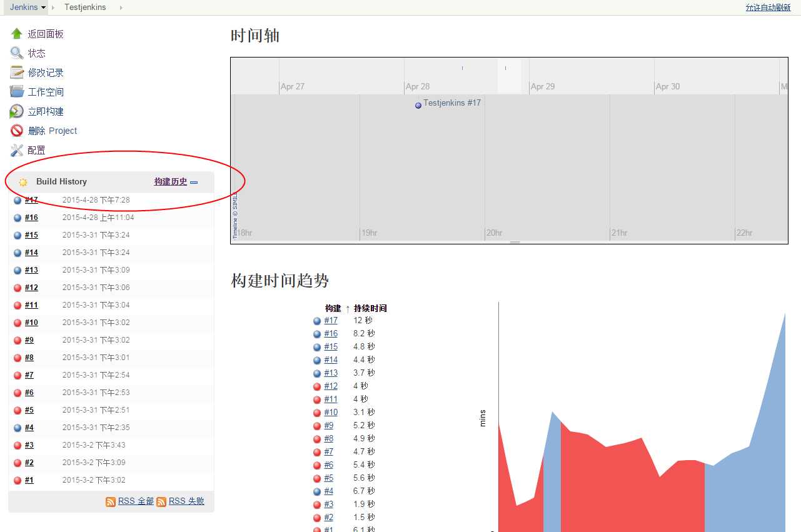This screenshot has width=801, height=532.
Task: Click the notepad icon for 修改记录
Action: [x=17, y=73]
